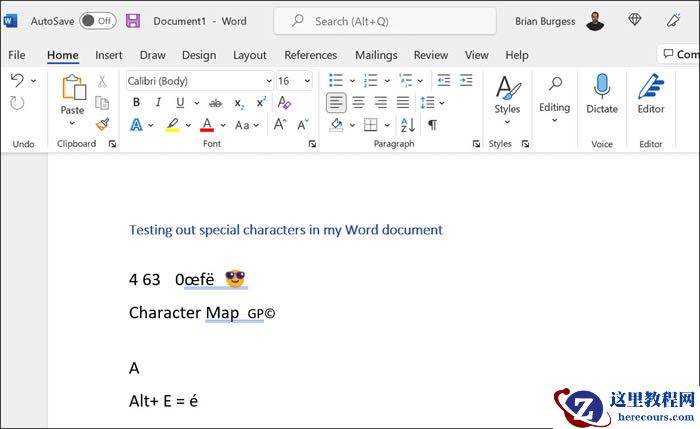Show paragraph marks with pilcrow icon
Image resolution: width=700 pixels, height=429 pixels.
click(x=432, y=125)
